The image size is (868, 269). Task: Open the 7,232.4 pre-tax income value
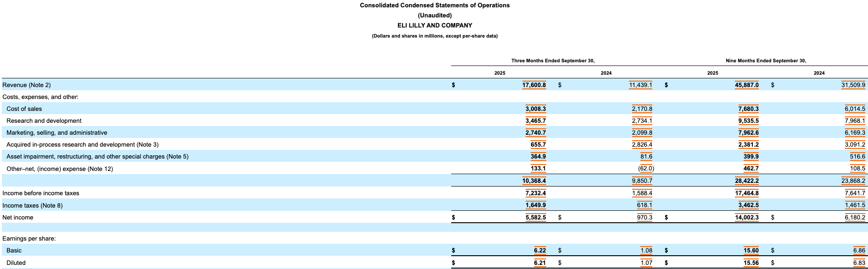(535, 193)
